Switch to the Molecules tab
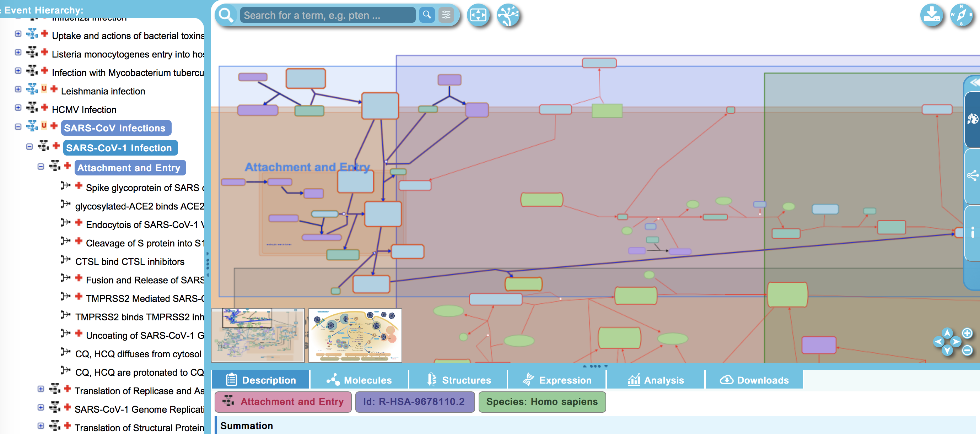The width and height of the screenshot is (980, 434). [x=359, y=380]
